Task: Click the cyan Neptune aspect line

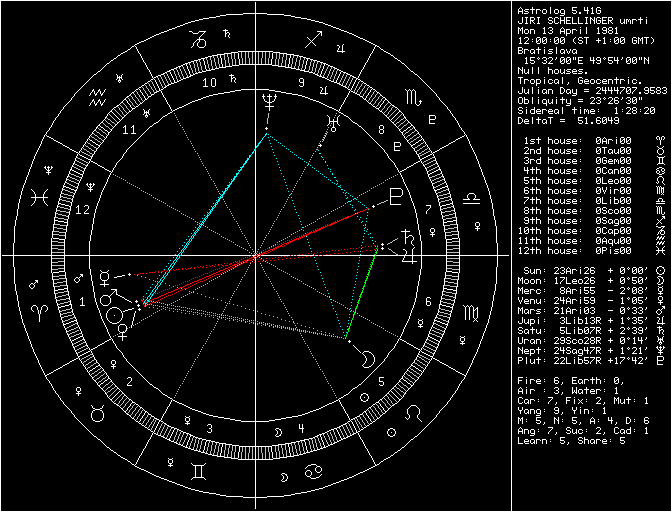Action: (x=205, y=216)
